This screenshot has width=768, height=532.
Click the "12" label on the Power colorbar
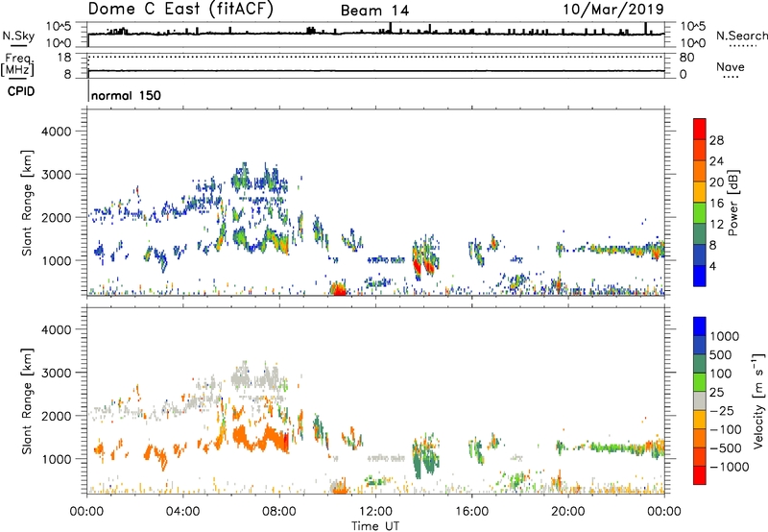[x=716, y=225]
